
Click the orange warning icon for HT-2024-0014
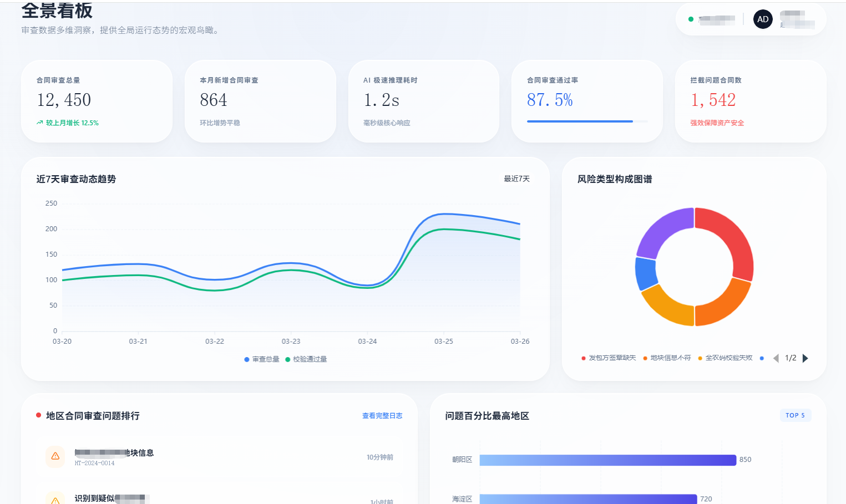coord(55,456)
